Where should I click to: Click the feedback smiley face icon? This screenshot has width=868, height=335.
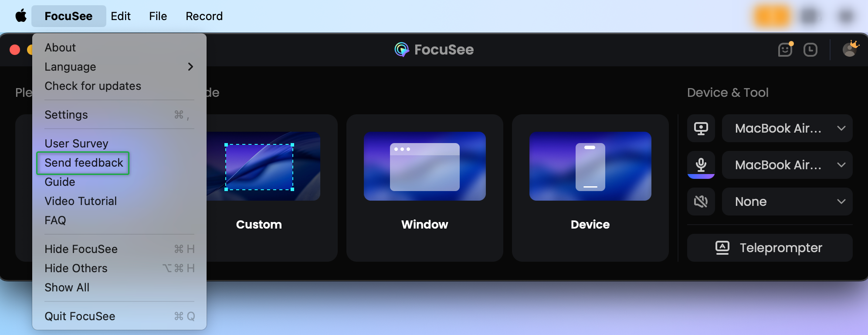(x=785, y=50)
